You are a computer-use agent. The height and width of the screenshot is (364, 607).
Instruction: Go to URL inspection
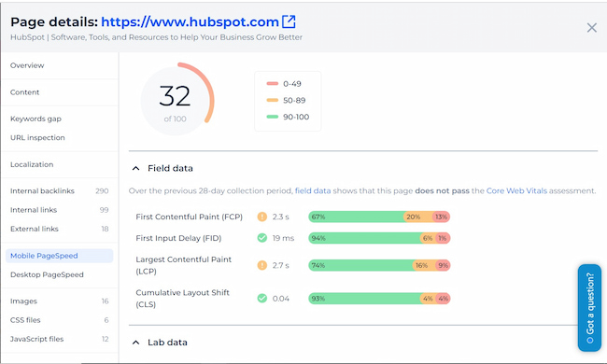click(x=37, y=138)
